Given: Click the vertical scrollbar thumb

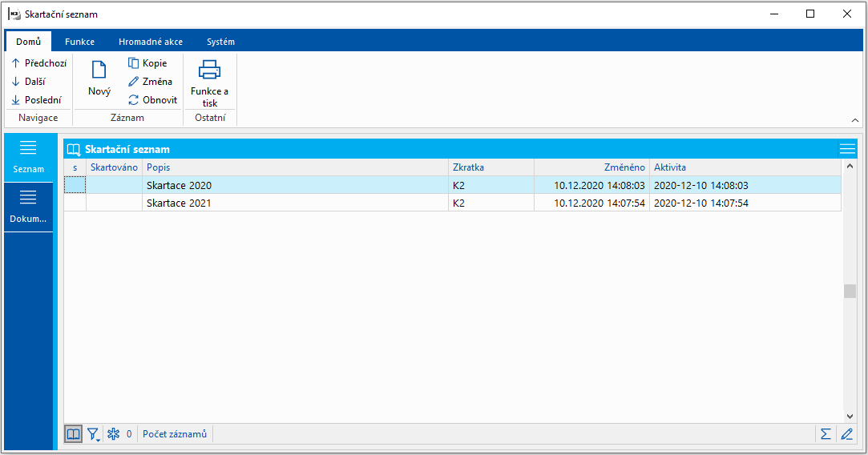Looking at the screenshot, I should tap(850, 291).
